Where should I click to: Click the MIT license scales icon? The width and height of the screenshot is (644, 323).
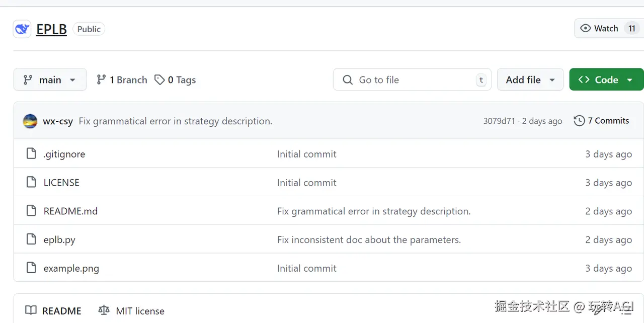pyautogui.click(x=104, y=310)
